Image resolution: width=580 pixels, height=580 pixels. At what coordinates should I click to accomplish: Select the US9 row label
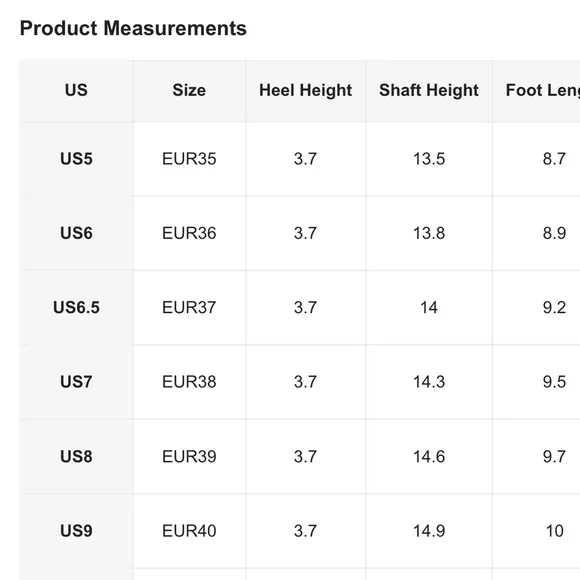tap(76, 531)
